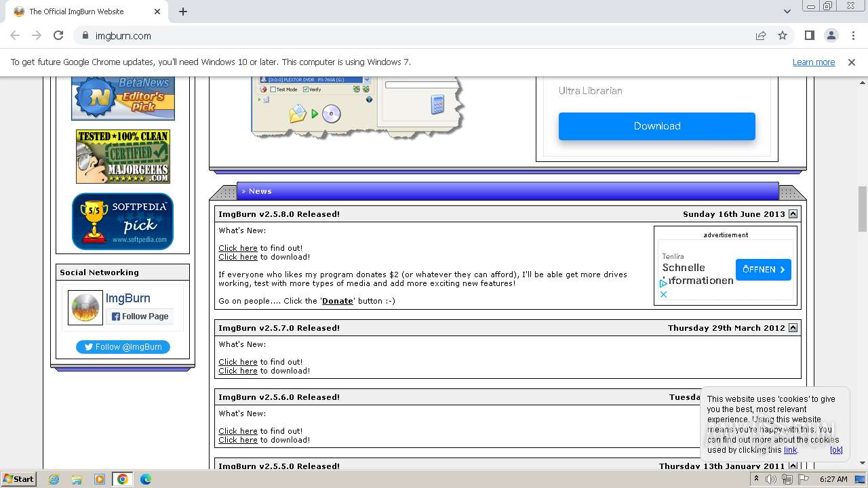Open the Chrome profile menu
The width and height of the screenshot is (868, 488).
pyautogui.click(x=831, y=36)
